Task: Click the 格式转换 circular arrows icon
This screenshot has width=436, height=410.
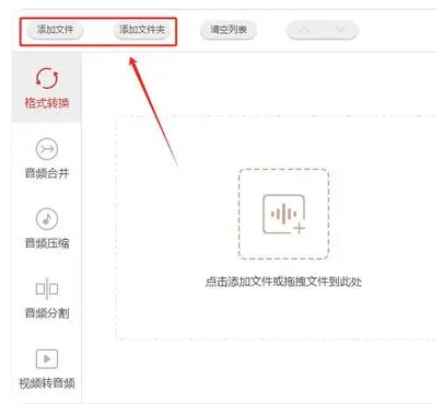Action: click(47, 78)
